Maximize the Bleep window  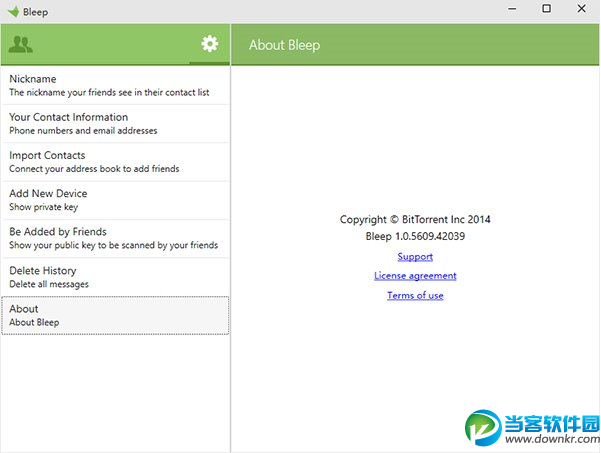[547, 8]
